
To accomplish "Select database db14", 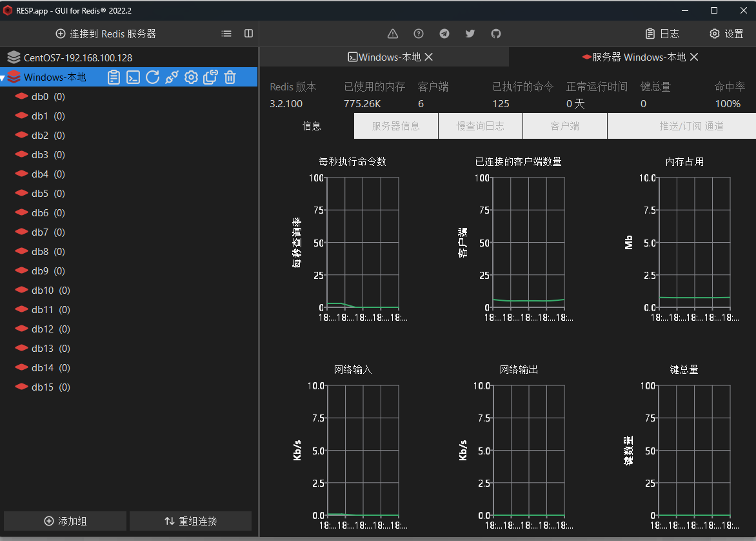I will pyautogui.click(x=43, y=368).
